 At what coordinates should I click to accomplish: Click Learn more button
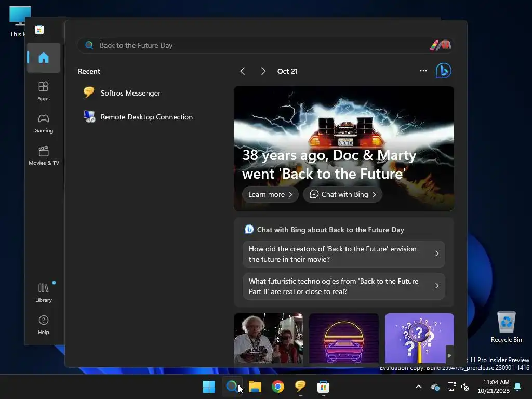[x=270, y=194]
